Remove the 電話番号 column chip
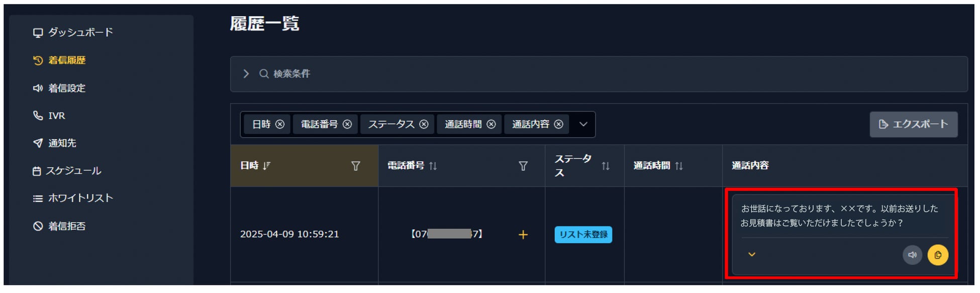The height and width of the screenshot is (293, 980). coord(347,124)
